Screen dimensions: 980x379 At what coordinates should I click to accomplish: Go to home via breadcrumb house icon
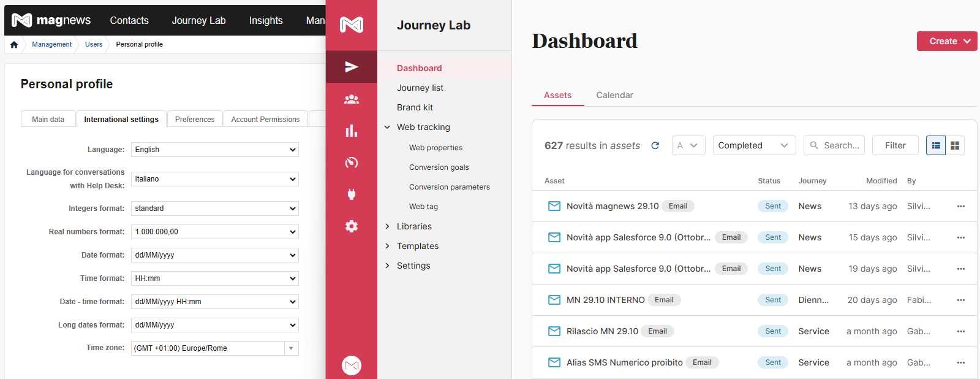tap(14, 44)
